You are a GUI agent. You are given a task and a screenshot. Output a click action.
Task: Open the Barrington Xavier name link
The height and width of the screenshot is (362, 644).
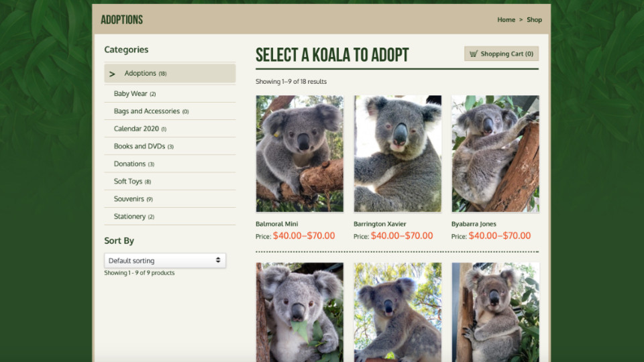380,224
